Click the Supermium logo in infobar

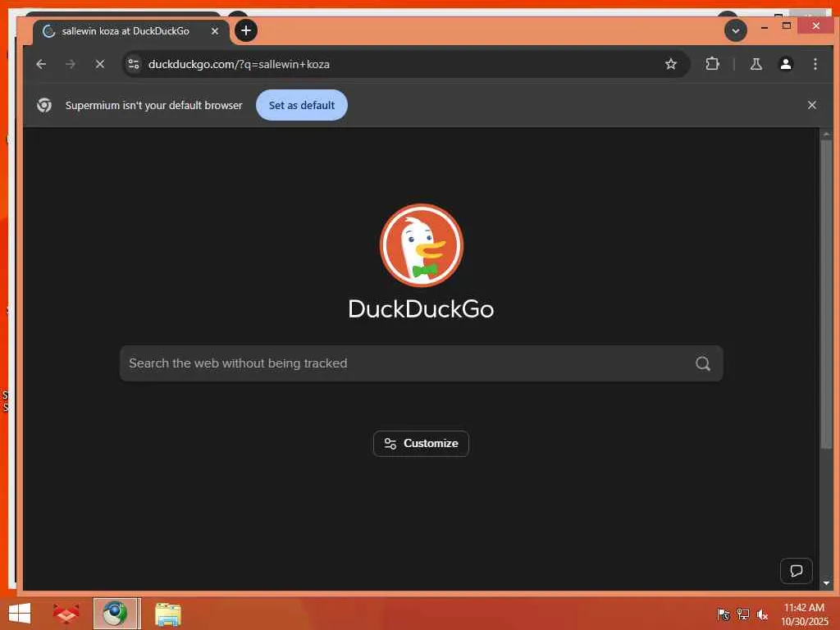pos(44,105)
